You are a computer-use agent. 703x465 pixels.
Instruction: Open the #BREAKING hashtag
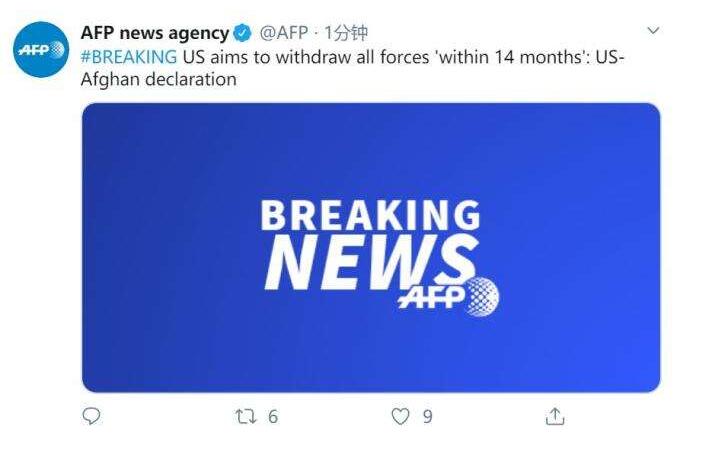tap(129, 57)
